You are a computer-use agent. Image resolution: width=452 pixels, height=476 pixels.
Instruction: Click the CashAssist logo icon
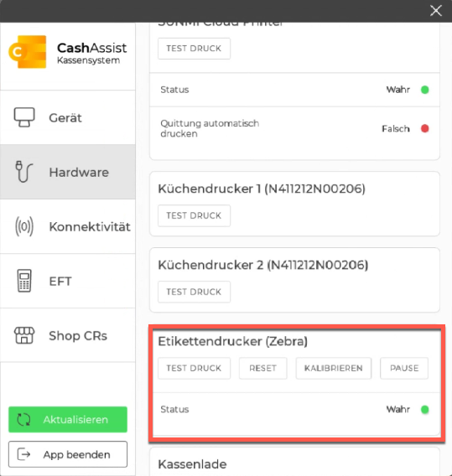[x=28, y=52]
